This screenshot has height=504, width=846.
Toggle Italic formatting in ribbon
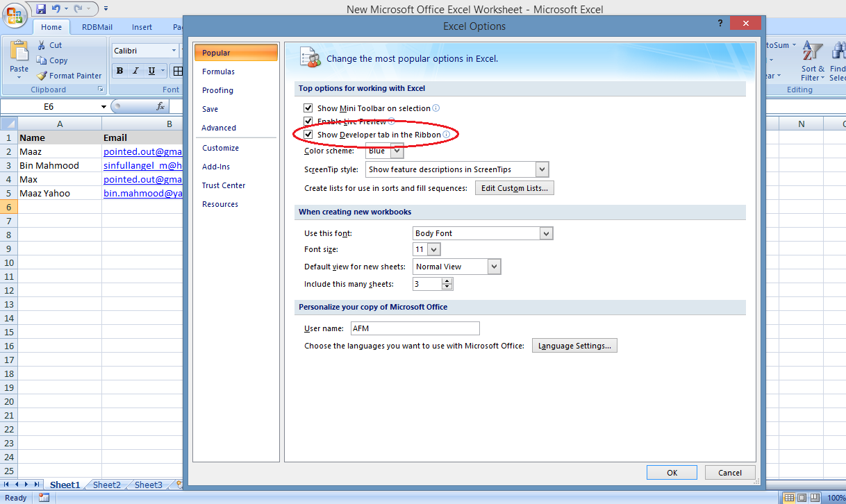[x=135, y=71]
